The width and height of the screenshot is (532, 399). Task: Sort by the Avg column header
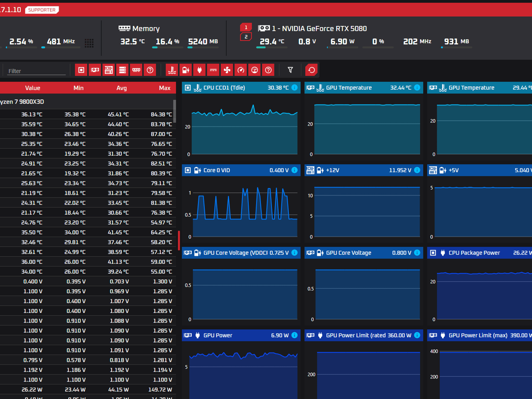coord(122,88)
